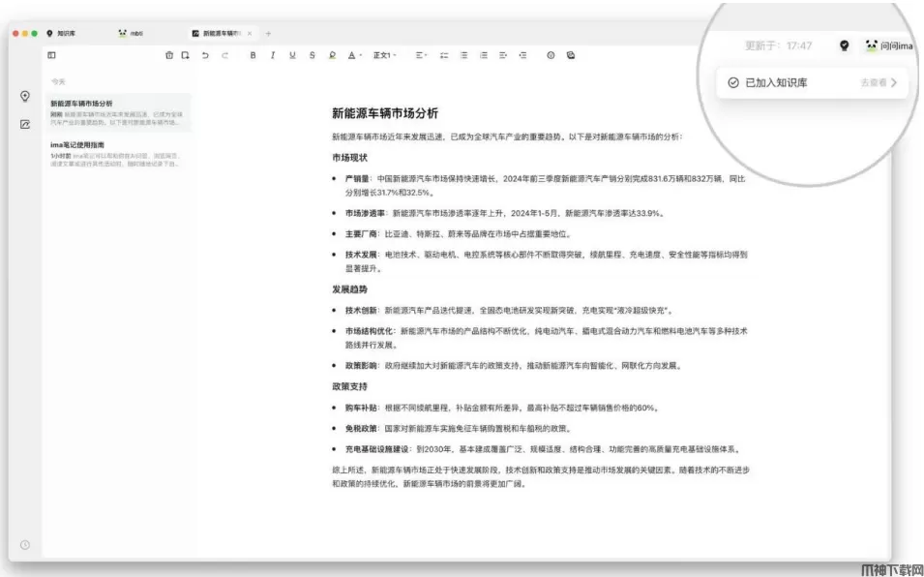The height and width of the screenshot is (577, 924).
Task: Open the font color dropdown arrow
Action: [360, 56]
